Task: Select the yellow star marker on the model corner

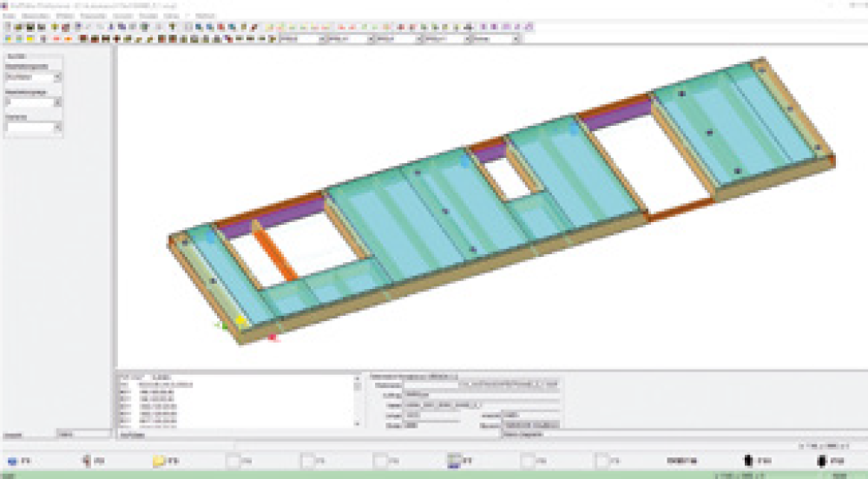Action: pos(240,320)
